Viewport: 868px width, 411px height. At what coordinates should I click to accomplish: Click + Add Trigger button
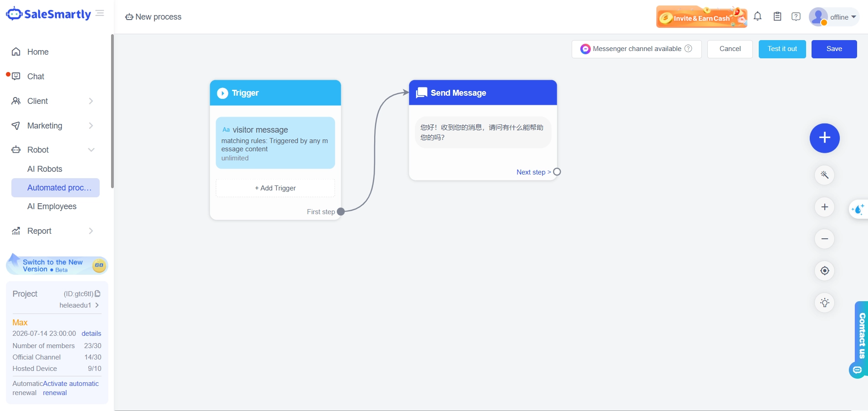(x=275, y=188)
